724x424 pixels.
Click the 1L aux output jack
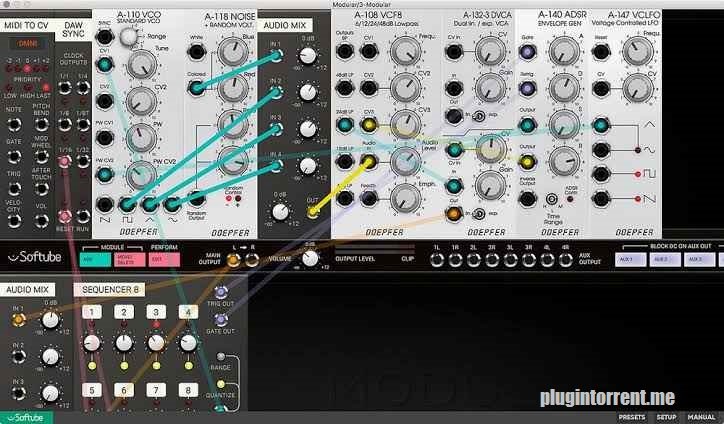point(436,260)
